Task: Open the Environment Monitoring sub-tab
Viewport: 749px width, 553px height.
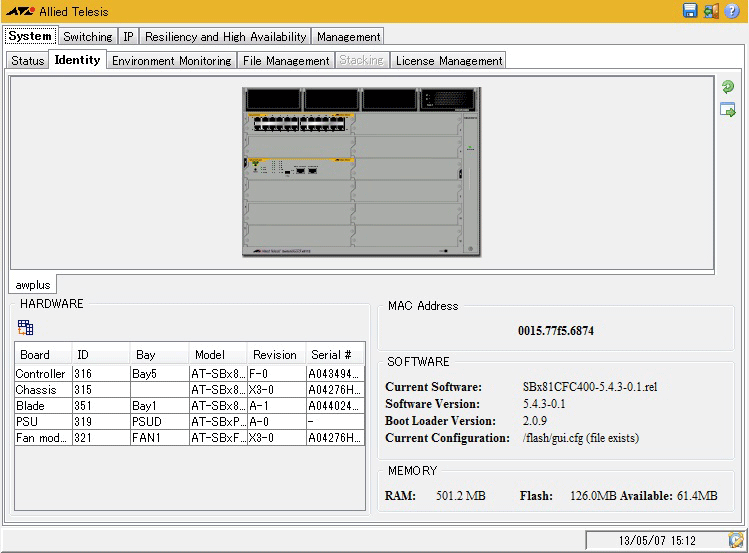Action: [171, 61]
